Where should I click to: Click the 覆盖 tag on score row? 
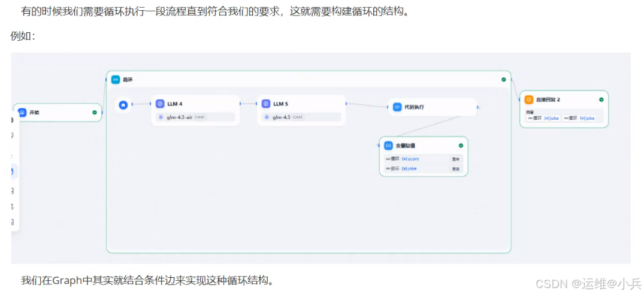(x=455, y=159)
